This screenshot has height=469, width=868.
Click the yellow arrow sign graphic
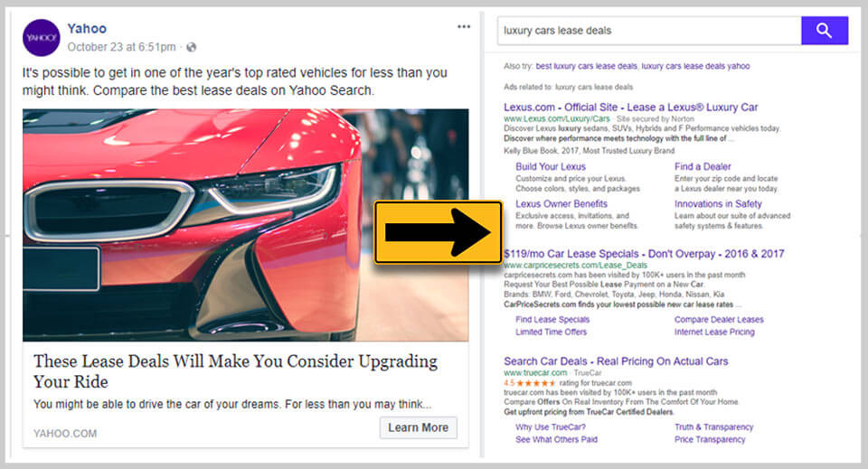tap(439, 232)
